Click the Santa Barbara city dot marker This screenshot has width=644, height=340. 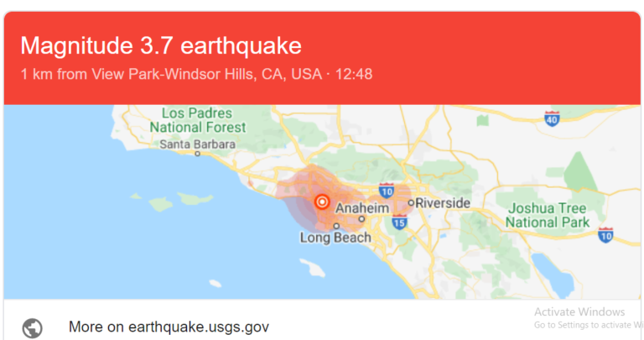[198, 154]
